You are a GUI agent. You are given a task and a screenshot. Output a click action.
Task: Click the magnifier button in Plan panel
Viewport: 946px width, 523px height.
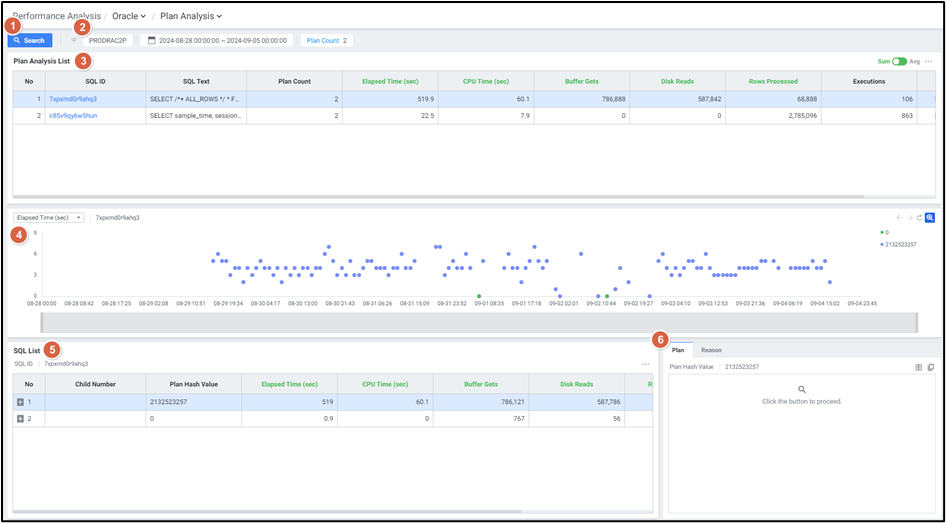coord(801,389)
